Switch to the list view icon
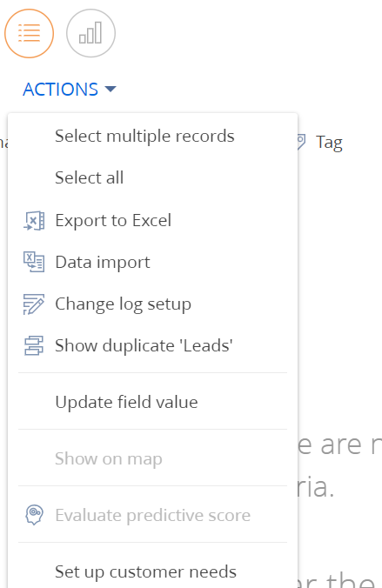Screen dimensions: 382x588 point(30,33)
